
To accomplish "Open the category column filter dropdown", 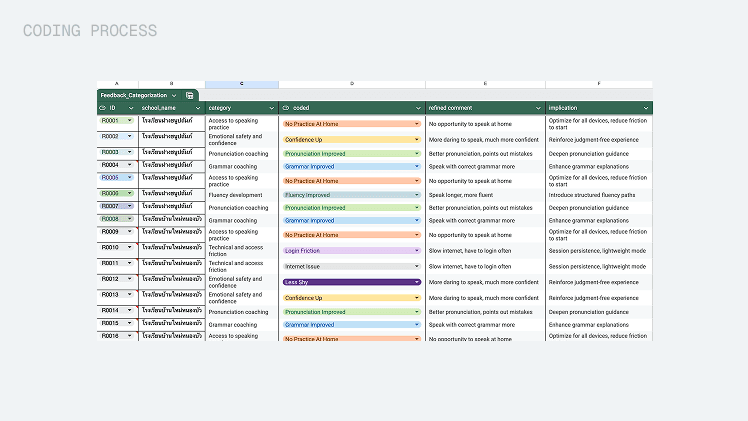I will click(271, 108).
